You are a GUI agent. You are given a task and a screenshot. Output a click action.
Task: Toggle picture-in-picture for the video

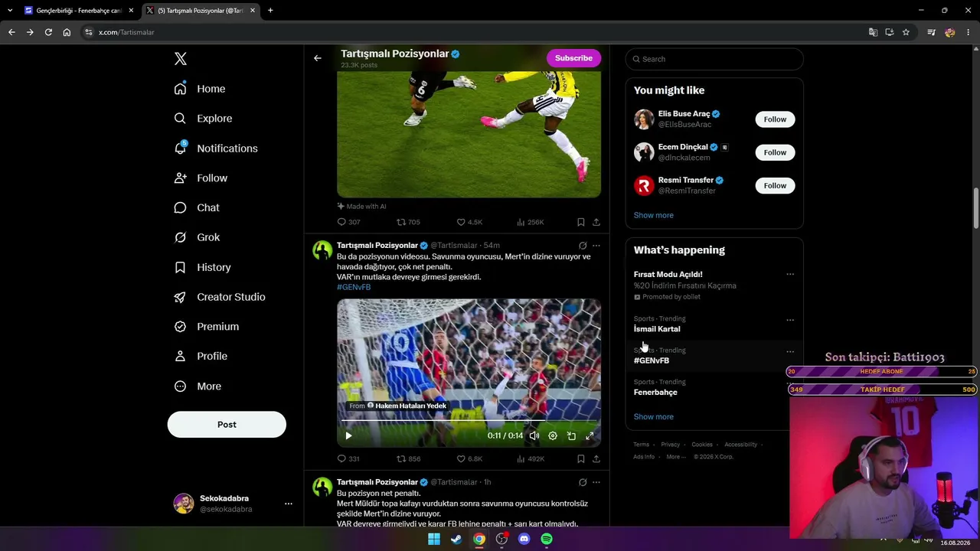click(571, 436)
